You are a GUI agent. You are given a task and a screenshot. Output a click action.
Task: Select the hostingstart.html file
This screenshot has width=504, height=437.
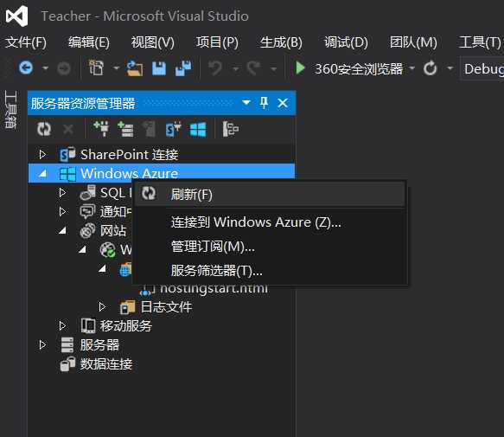214,288
